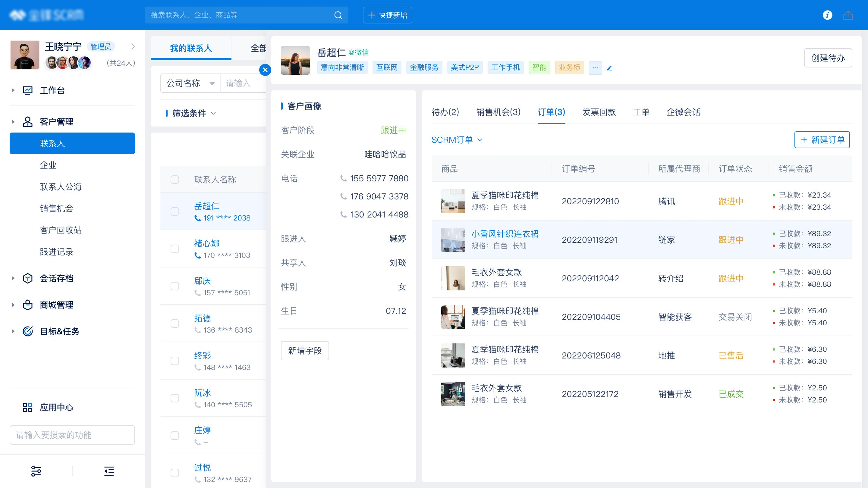Close the contact detail panel with X

coord(265,70)
